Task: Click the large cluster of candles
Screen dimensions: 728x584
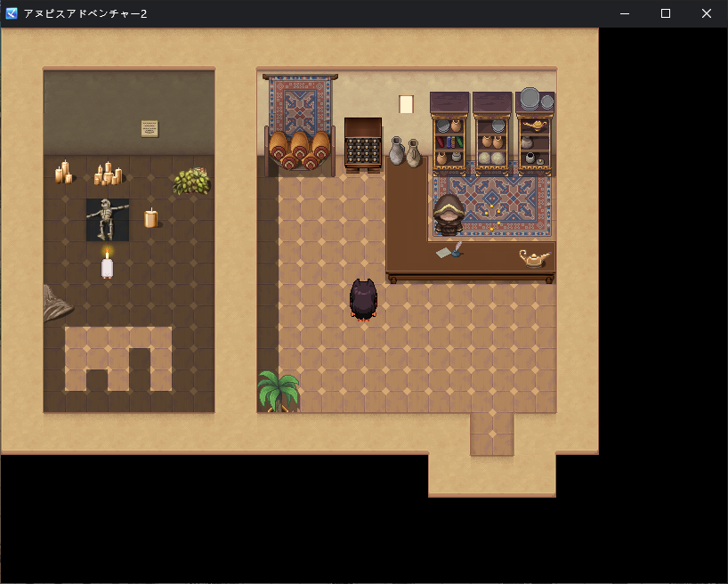Action: click(x=109, y=174)
